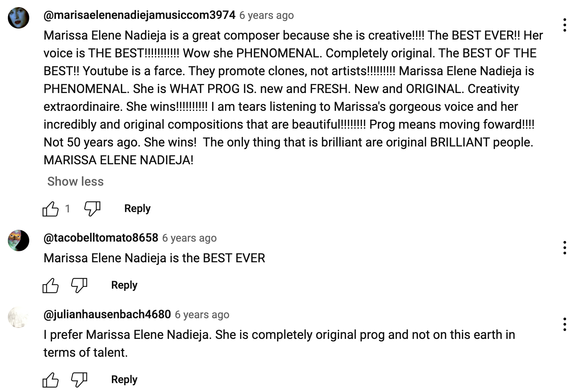Click the '6 years ago' timestamp on tacobelltomato8658 comment

point(189,238)
